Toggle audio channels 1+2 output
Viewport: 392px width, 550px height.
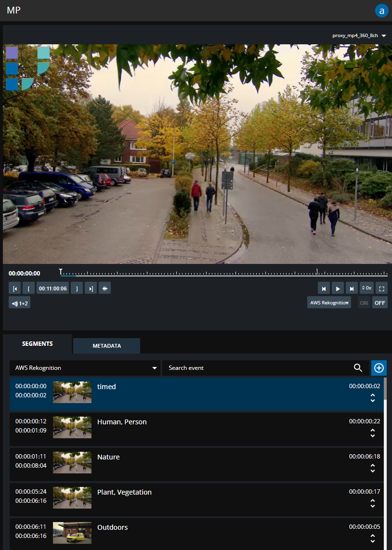19,302
